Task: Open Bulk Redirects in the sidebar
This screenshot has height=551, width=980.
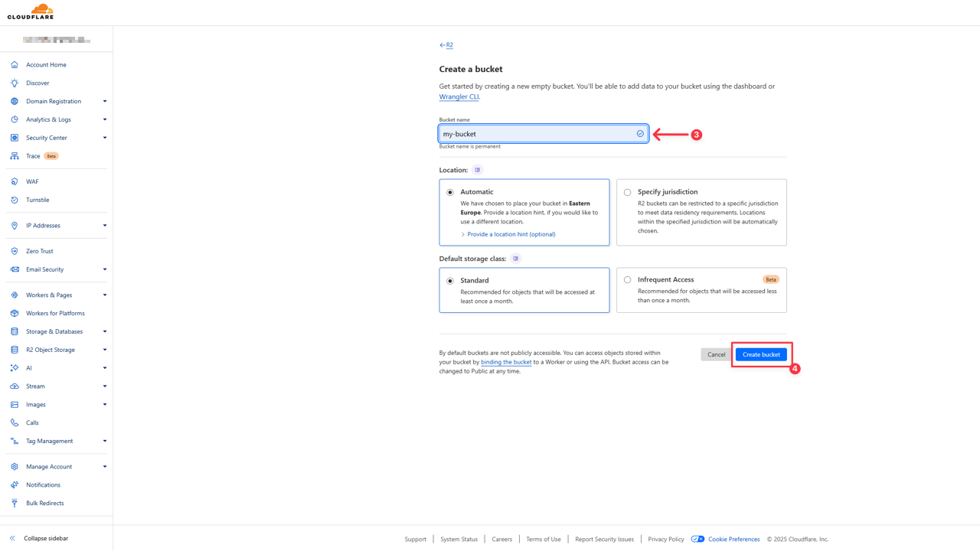Action: (44, 503)
